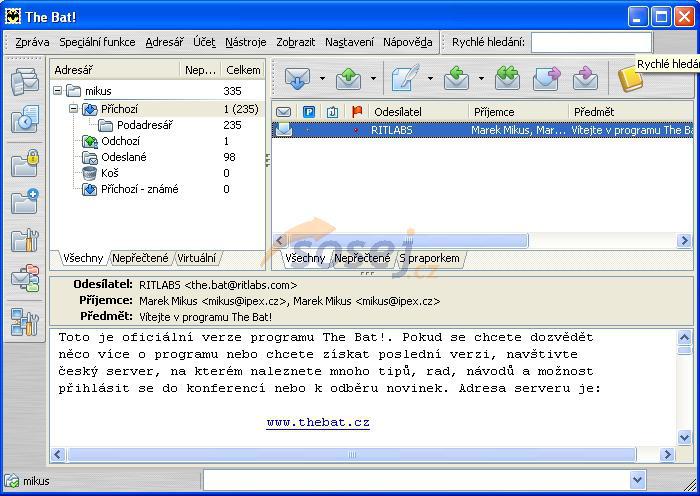Viewport: 700px width, 496px height.
Task: Open the www.thebat.cz link
Action: (318, 422)
